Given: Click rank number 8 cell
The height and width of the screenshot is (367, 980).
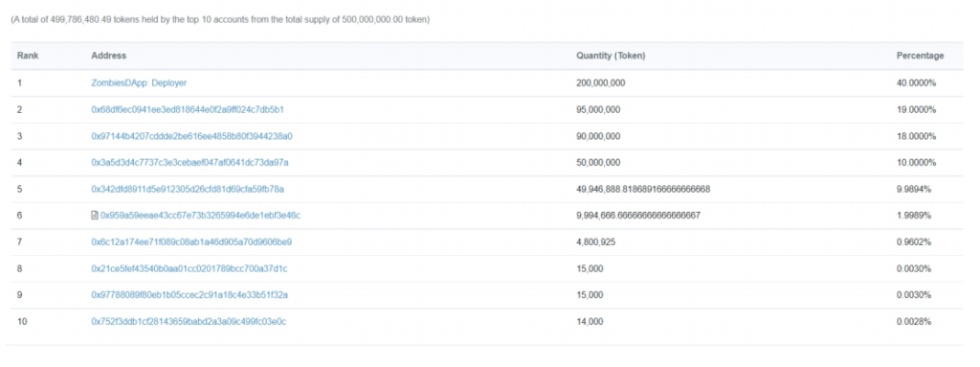Looking at the screenshot, I should (19, 268).
